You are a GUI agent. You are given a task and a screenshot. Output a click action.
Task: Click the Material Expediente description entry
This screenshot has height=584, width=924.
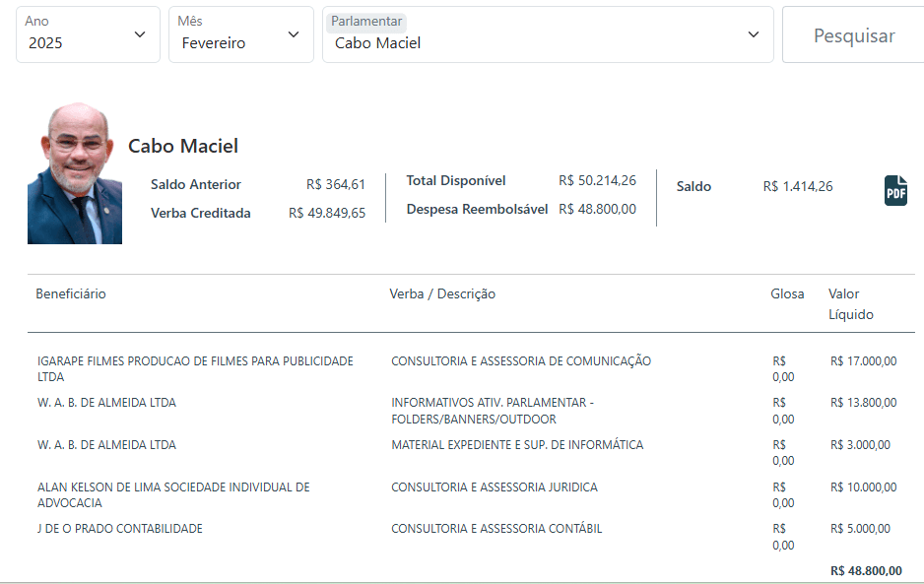[x=516, y=445]
